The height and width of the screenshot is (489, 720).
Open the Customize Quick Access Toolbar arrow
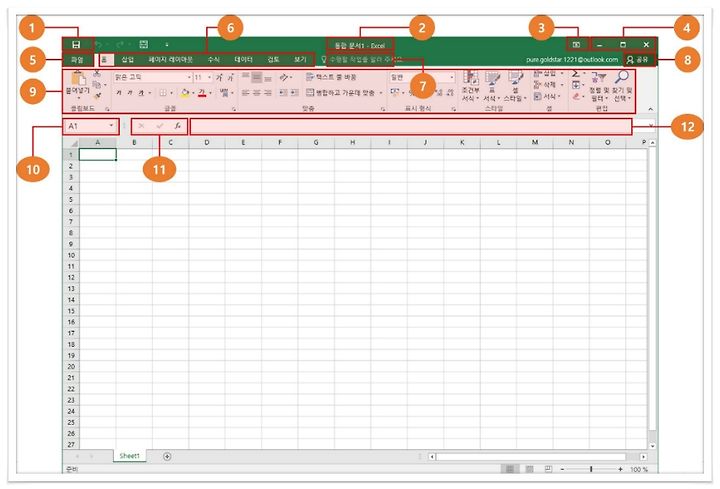click(x=167, y=45)
